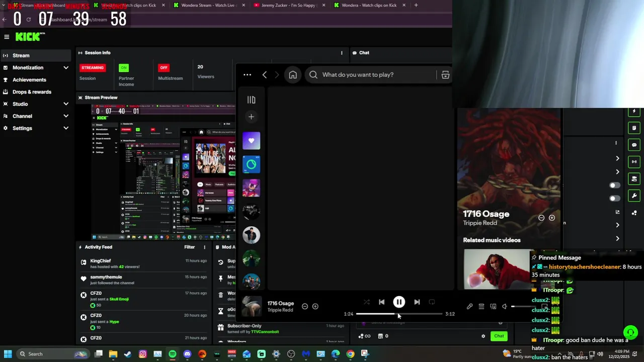Open the Activity Feed Filter
Screen dimensions: 644x362
[x=189, y=247]
